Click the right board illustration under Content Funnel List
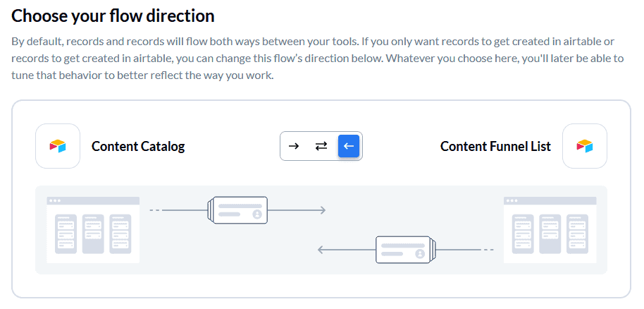The width and height of the screenshot is (644, 309). click(x=550, y=229)
